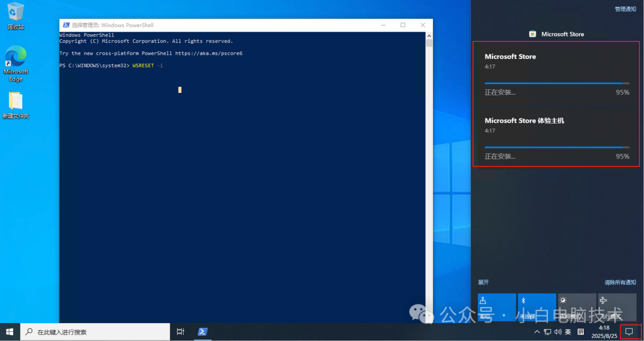Click the 95% text on Microsoft Store notification
The height and width of the screenshot is (341, 644).
pyautogui.click(x=622, y=92)
